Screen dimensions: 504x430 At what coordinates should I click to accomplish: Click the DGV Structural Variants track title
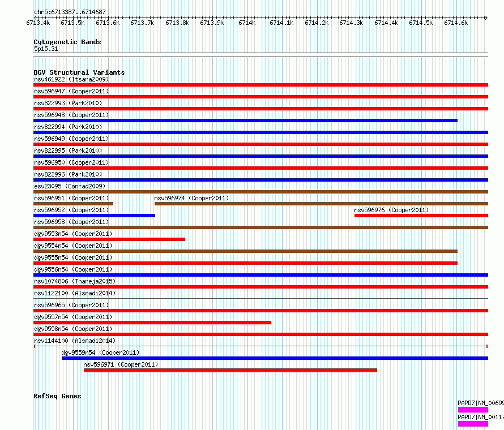(x=79, y=72)
